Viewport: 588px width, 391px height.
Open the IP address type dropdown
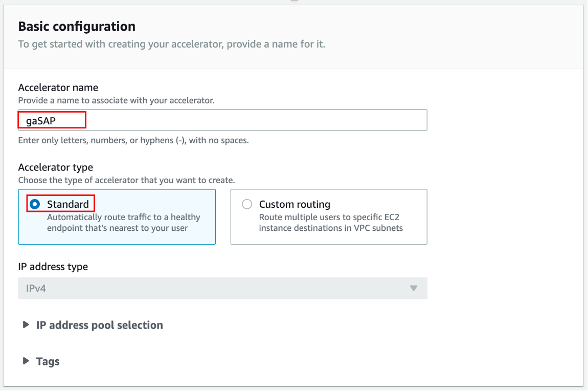tap(222, 288)
